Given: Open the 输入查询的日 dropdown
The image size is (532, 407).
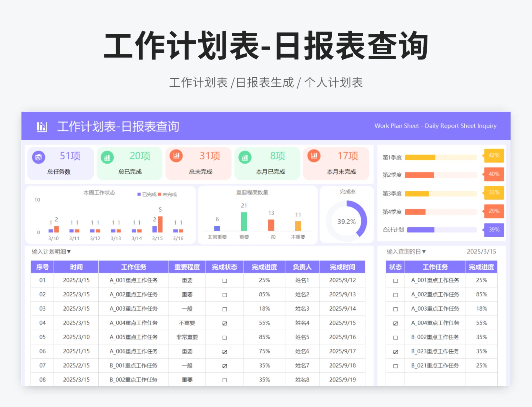Looking at the screenshot, I should (x=405, y=252).
